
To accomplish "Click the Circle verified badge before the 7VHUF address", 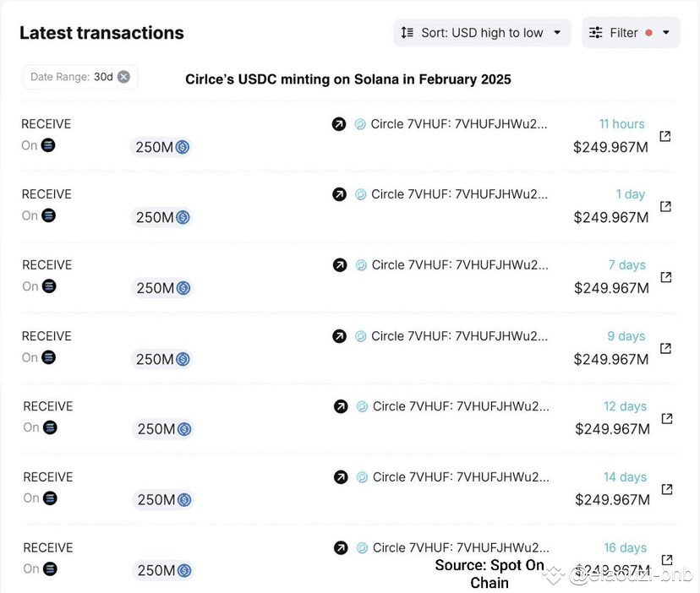I will click(359, 123).
